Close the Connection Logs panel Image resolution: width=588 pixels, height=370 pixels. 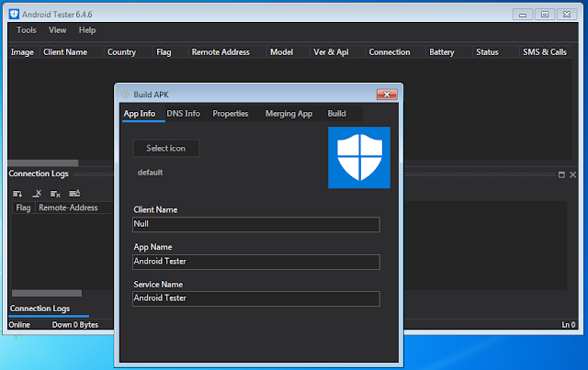click(572, 174)
